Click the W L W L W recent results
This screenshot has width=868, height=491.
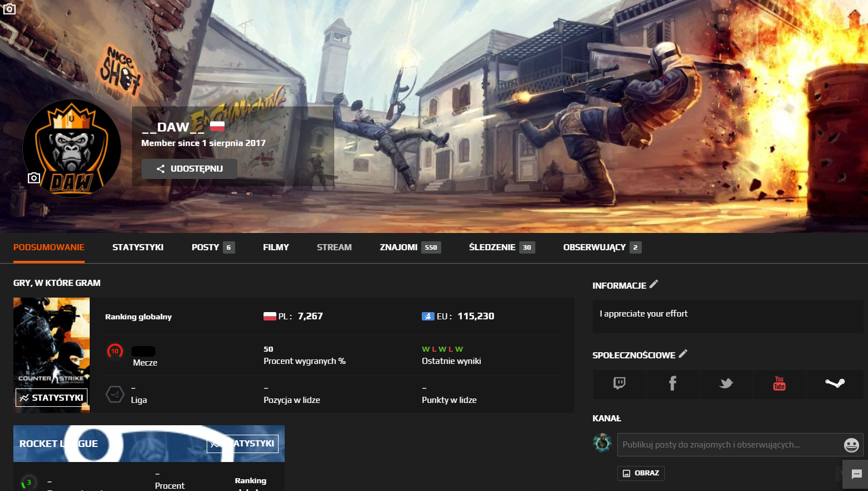click(x=442, y=349)
